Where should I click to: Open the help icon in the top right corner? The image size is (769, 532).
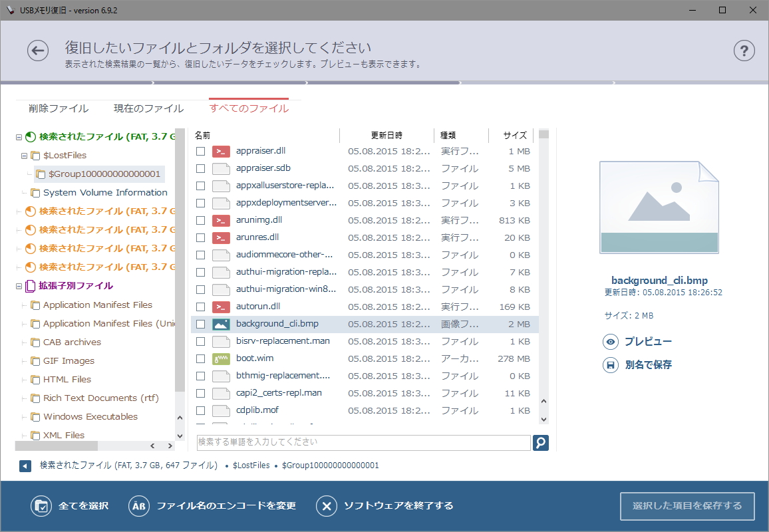point(744,51)
